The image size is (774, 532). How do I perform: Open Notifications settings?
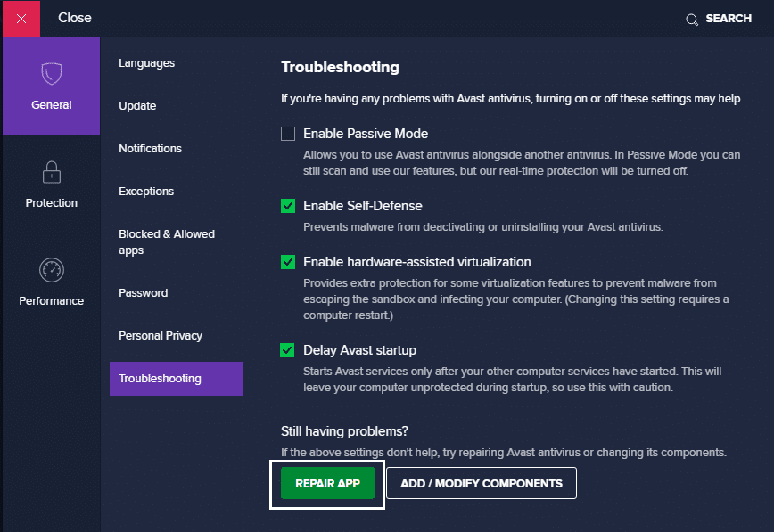(150, 149)
